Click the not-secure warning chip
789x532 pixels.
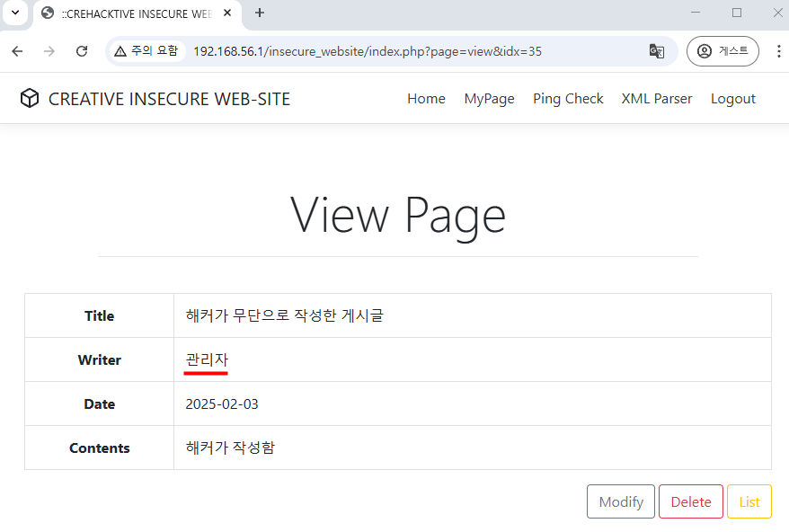(146, 51)
